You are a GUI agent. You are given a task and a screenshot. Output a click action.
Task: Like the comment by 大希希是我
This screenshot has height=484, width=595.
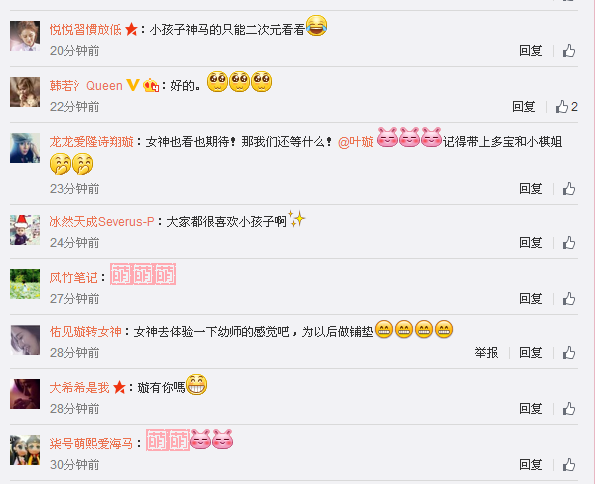point(569,409)
